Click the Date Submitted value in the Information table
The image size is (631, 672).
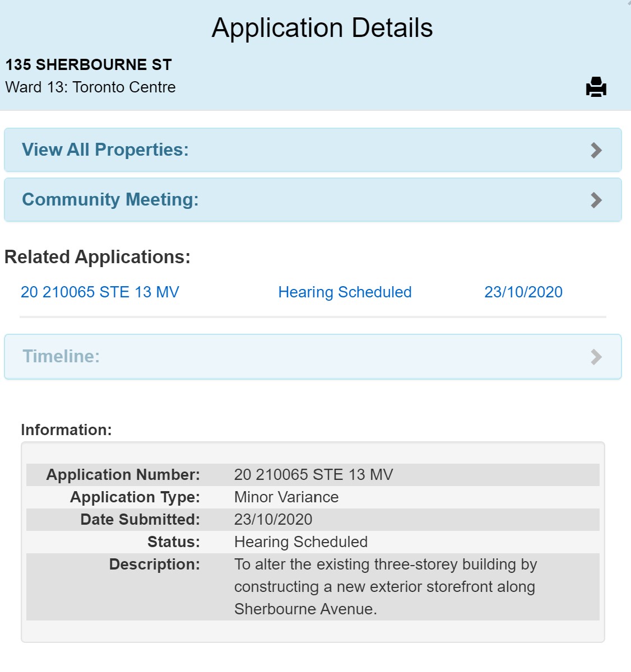(273, 519)
